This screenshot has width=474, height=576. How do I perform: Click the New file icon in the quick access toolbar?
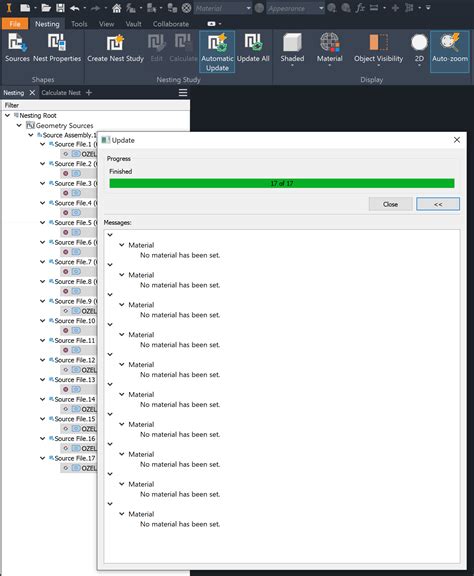point(25,8)
